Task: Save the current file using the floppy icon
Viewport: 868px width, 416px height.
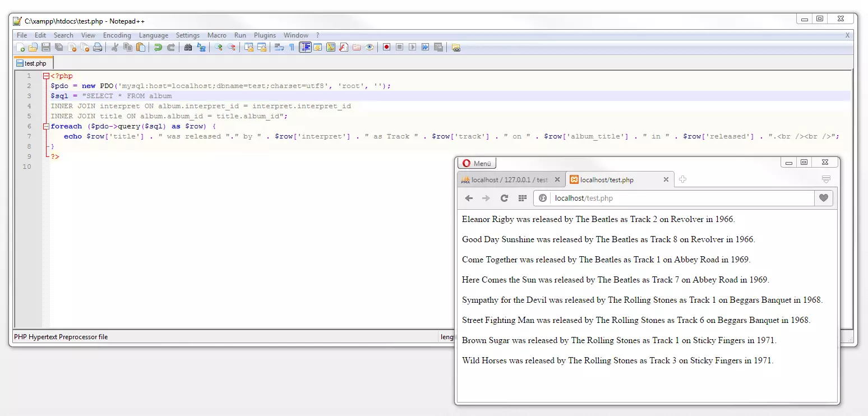Action: [x=46, y=48]
